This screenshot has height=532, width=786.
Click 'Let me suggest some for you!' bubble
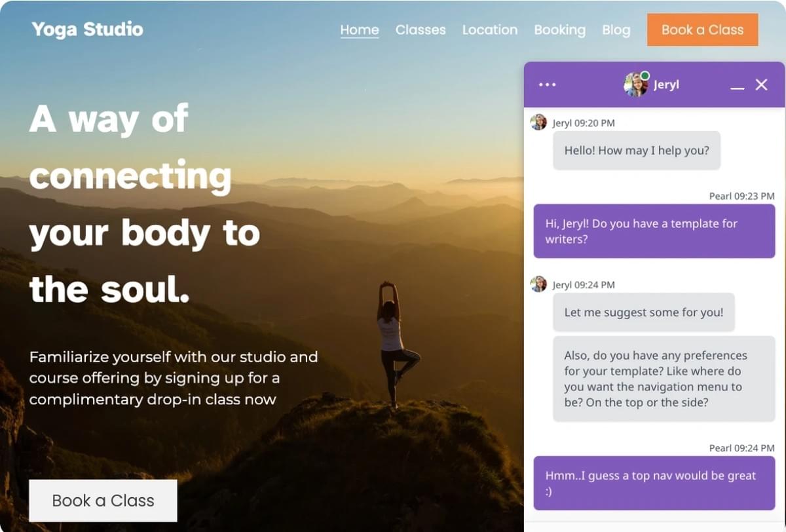(x=644, y=312)
